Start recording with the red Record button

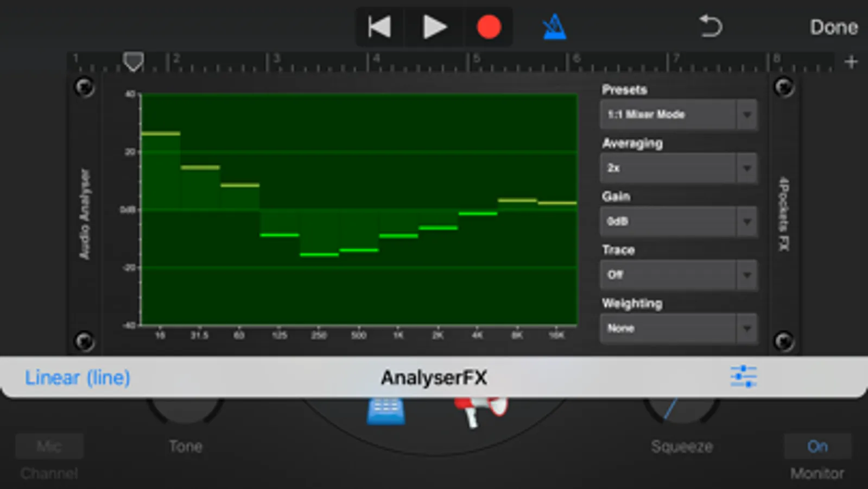489,27
